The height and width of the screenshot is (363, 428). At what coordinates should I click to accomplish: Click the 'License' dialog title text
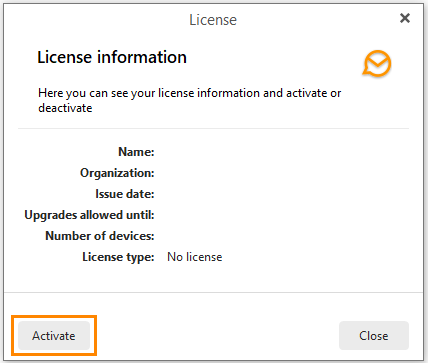tap(213, 20)
